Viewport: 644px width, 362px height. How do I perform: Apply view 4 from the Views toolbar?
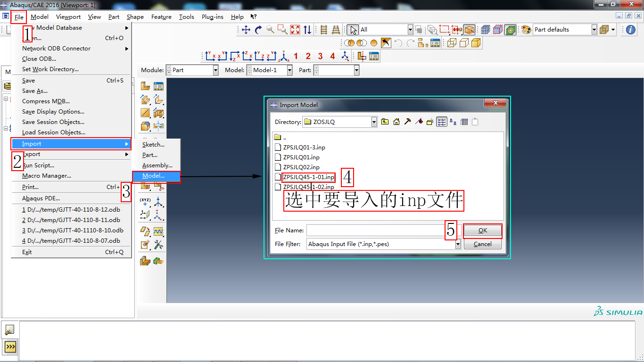point(332,56)
